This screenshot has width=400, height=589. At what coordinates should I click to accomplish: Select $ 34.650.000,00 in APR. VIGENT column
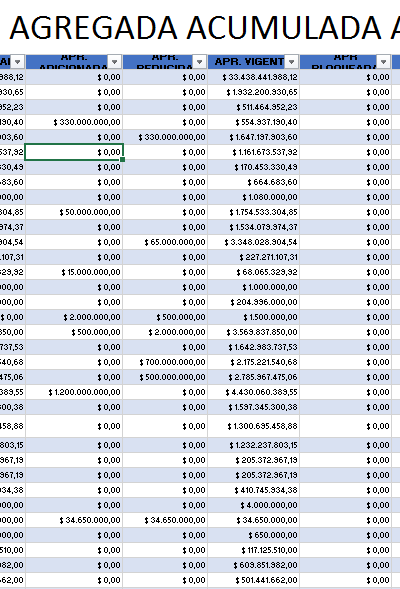(254, 520)
